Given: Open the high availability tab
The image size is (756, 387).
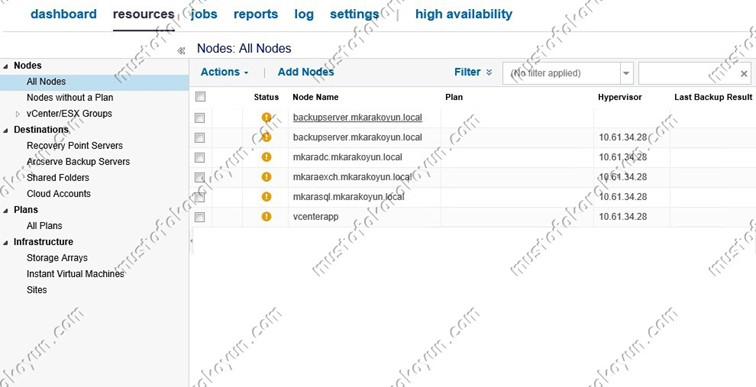Looking at the screenshot, I should [464, 14].
